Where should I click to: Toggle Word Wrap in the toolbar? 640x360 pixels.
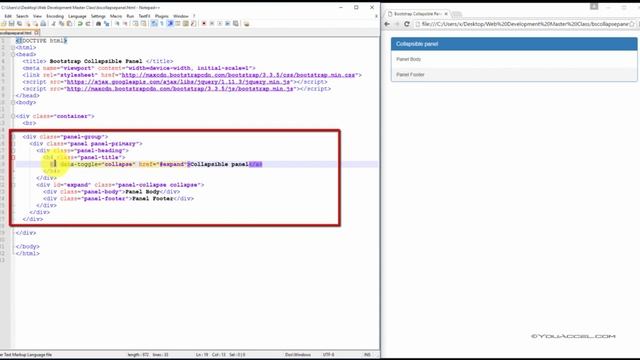(153, 24)
